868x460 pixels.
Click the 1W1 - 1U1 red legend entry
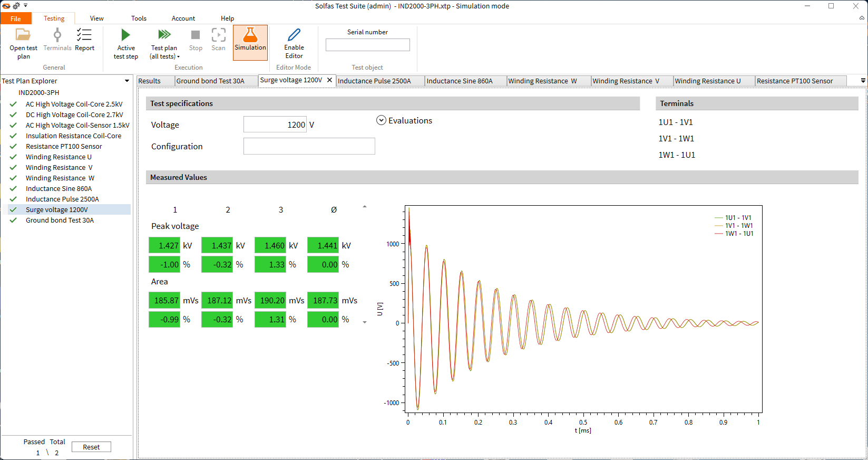point(739,234)
